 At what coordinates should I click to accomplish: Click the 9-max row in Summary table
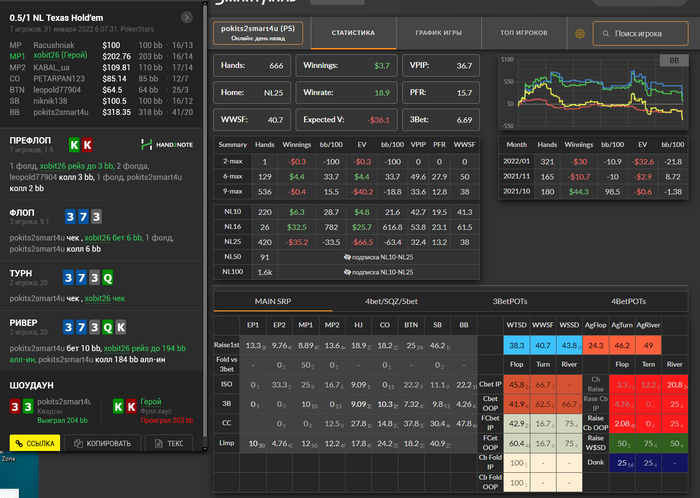pyautogui.click(x=346, y=192)
